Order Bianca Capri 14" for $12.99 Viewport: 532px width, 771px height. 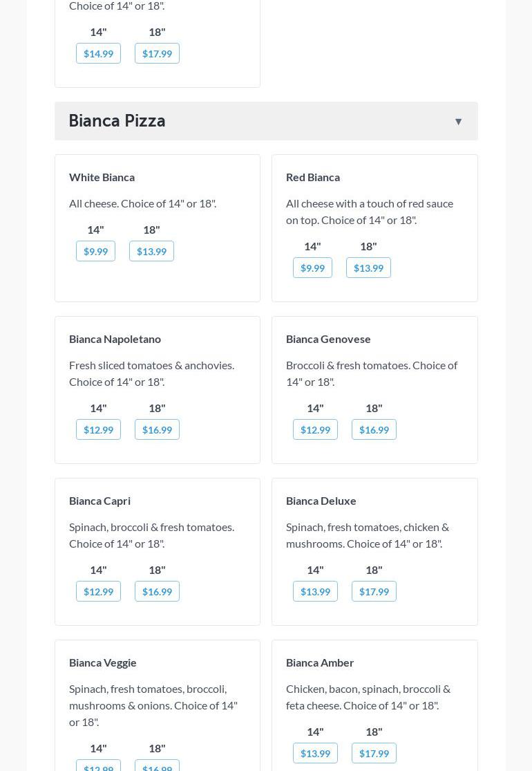(x=98, y=591)
